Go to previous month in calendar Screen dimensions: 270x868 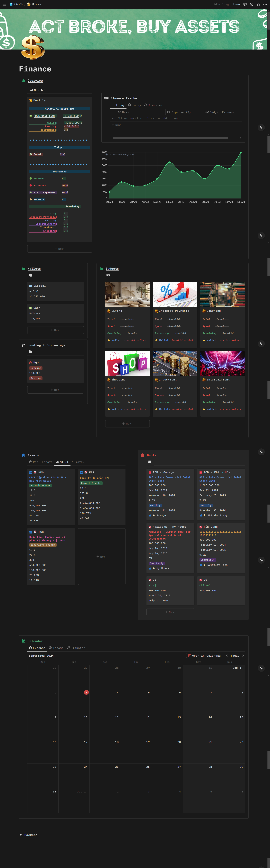pyautogui.click(x=227, y=656)
